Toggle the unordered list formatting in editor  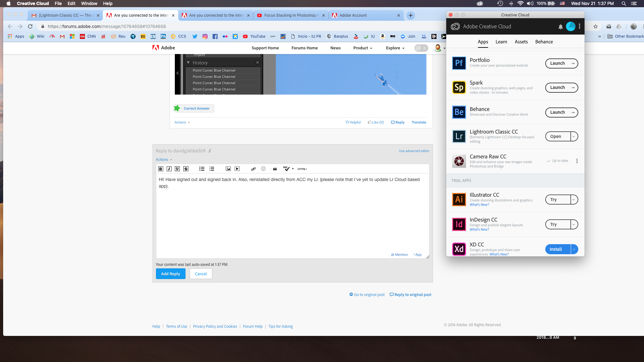coord(202,169)
